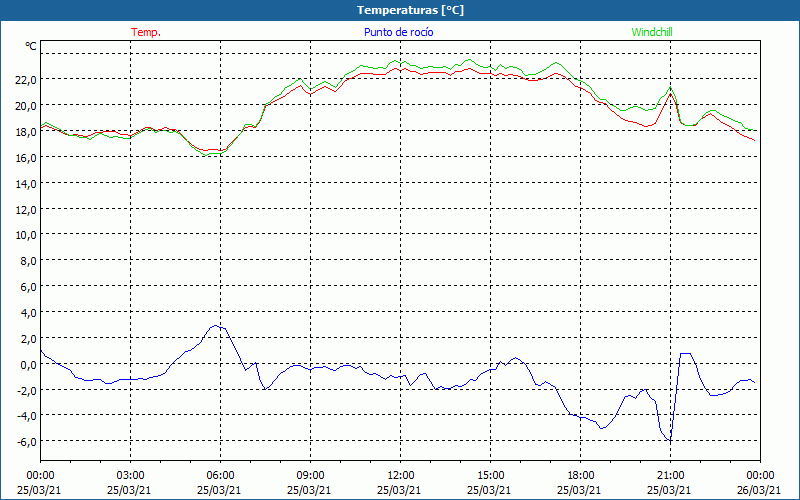Click the 8,0 y-axis value

pyautogui.click(x=29, y=261)
